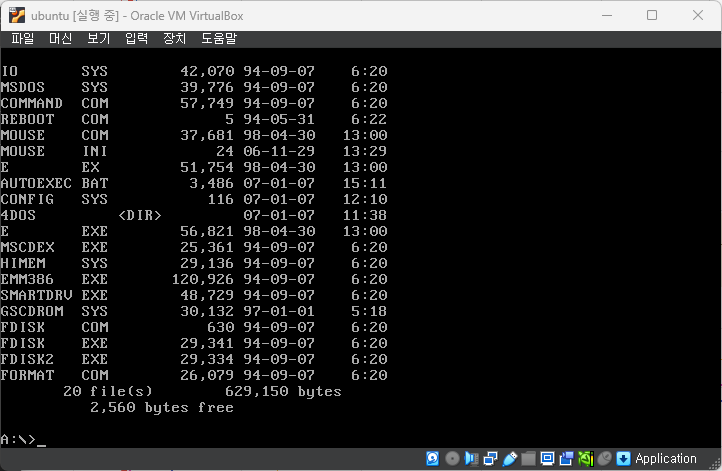This screenshot has width=722, height=471.
Task: Click the 06-11-29 date value
Action: [x=279, y=151]
